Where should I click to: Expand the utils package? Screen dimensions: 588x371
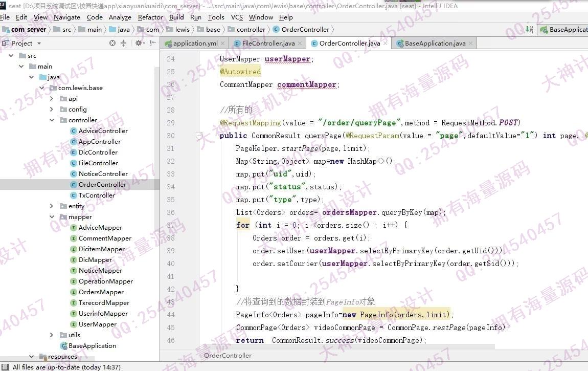click(52, 335)
